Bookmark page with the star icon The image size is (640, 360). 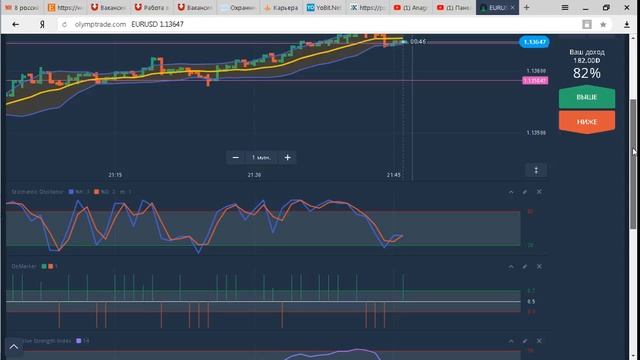(603, 24)
